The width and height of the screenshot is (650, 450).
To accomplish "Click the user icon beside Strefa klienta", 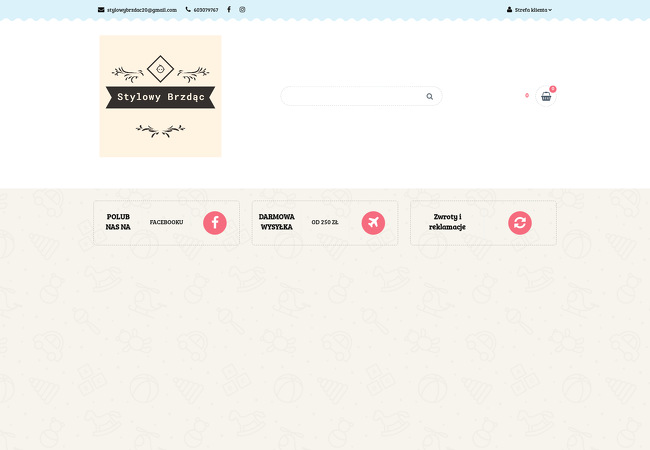I will [x=509, y=10].
